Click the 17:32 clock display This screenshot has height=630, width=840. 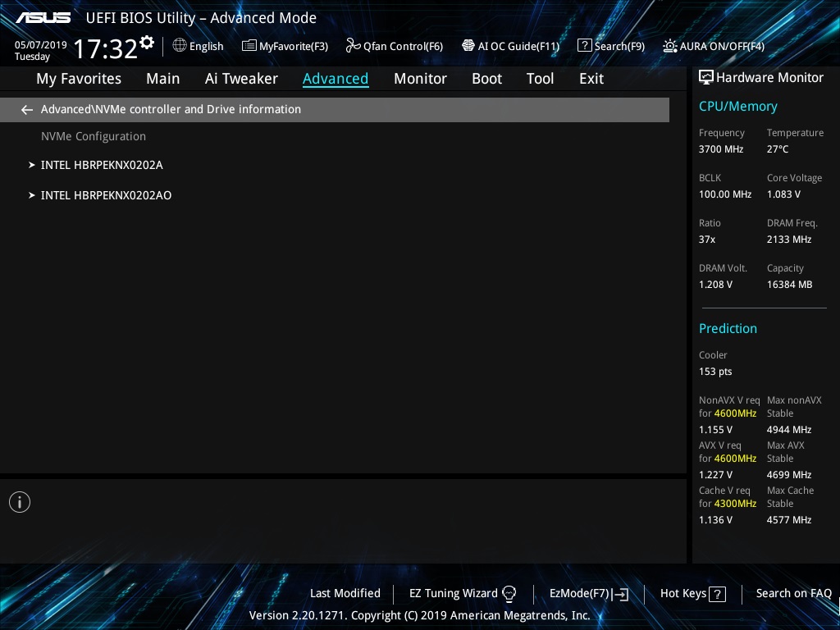pos(106,48)
